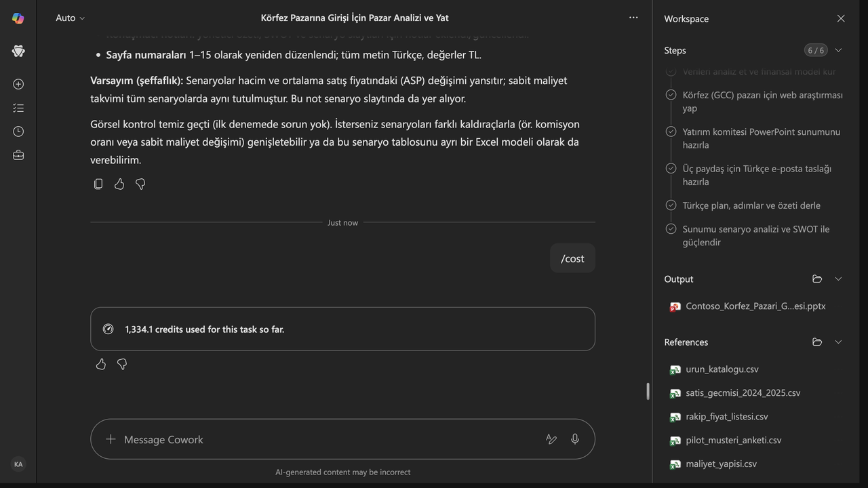Click the microphone dictation icon
Screen dimensions: 868x488
(x=575, y=439)
